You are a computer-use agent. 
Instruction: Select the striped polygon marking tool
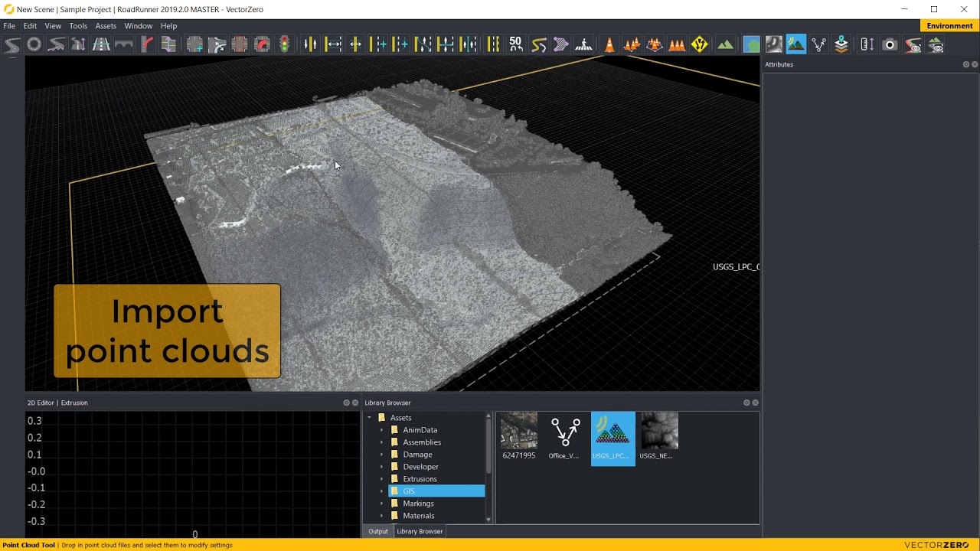[x=560, y=45]
